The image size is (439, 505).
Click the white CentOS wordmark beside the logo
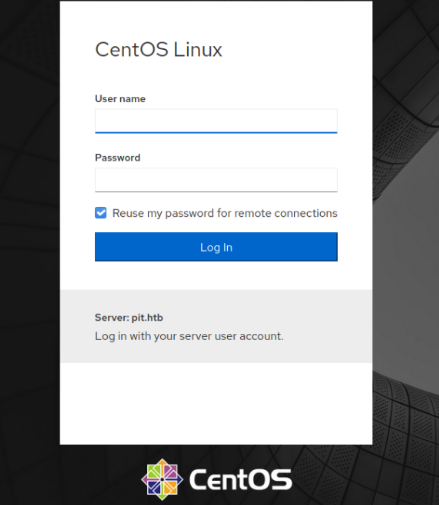click(241, 479)
